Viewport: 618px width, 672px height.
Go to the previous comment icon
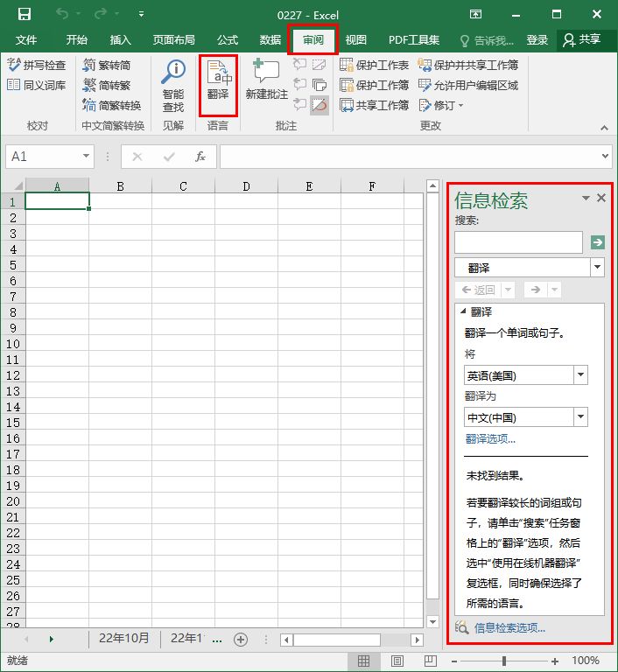tap(299, 84)
